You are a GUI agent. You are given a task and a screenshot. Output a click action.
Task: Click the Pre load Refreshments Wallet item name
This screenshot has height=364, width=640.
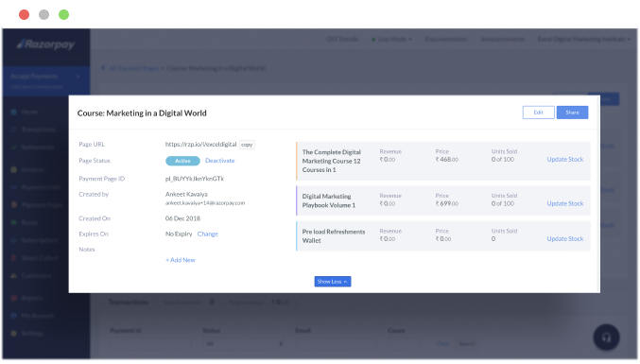click(x=334, y=236)
